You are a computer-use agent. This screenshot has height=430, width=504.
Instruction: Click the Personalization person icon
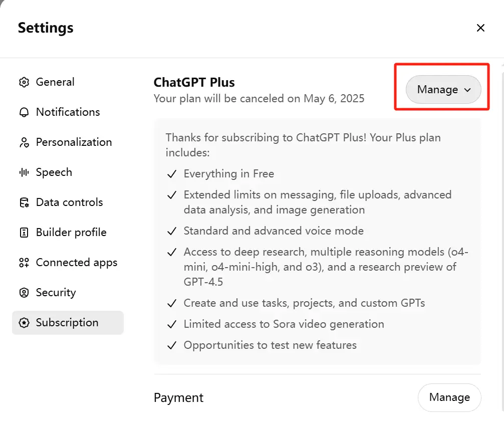[24, 142]
